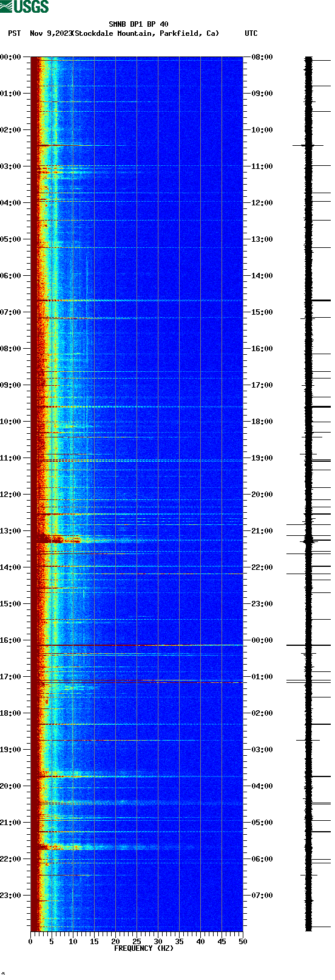The image size is (335, 980).
Task: Click the 25 Hz frequency tick label
Action: [137, 942]
